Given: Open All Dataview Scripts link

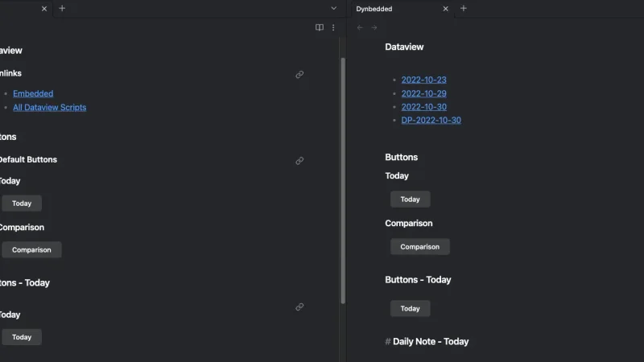Looking at the screenshot, I should [50, 108].
